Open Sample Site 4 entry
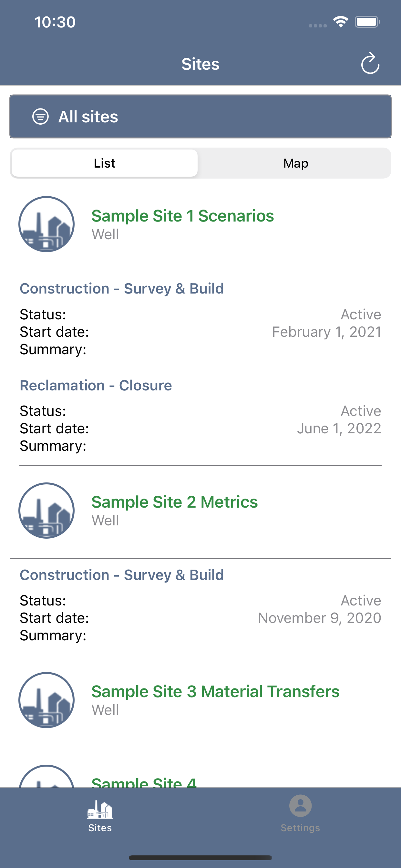 pos(144,782)
